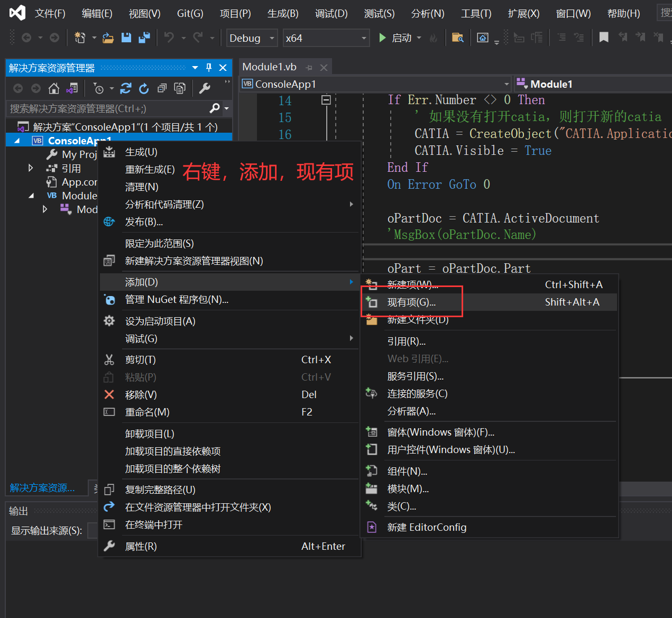Image resolution: width=672 pixels, height=618 pixels.
Task: Choose 移除(V) in context menu
Action: coord(230,395)
